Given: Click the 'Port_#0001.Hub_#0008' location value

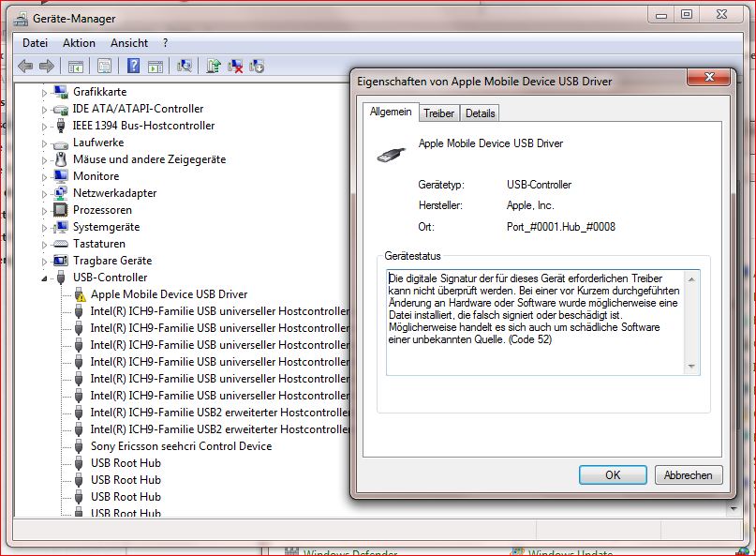Looking at the screenshot, I should pos(561,227).
